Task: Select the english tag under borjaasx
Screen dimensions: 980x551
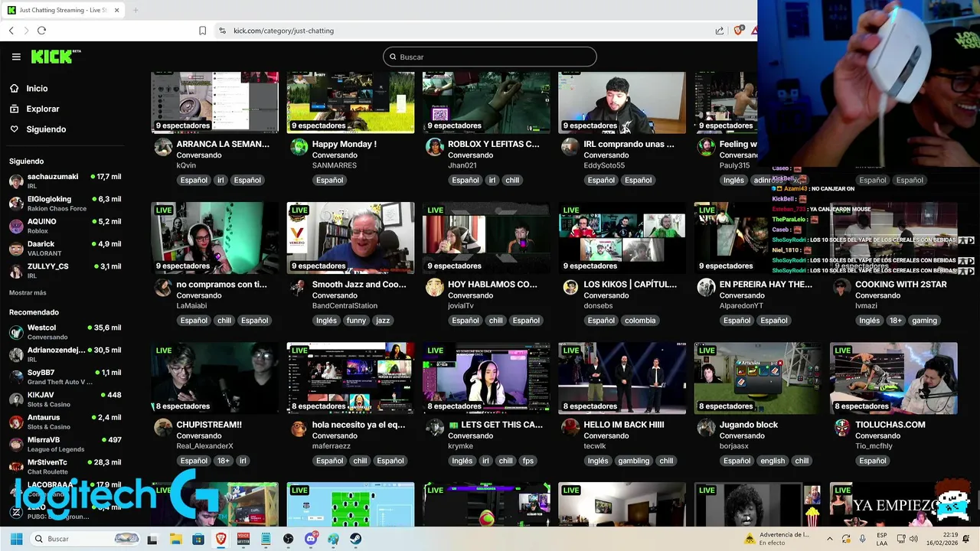Action: pyautogui.click(x=773, y=461)
